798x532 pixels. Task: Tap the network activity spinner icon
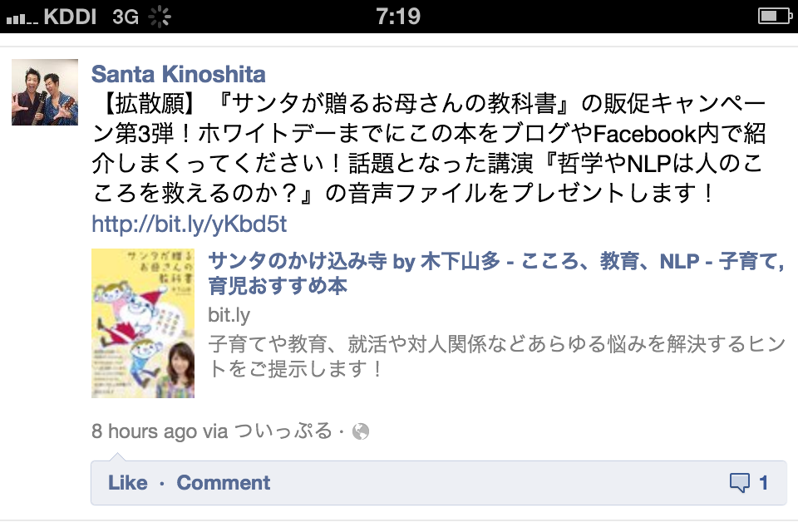[x=160, y=17]
